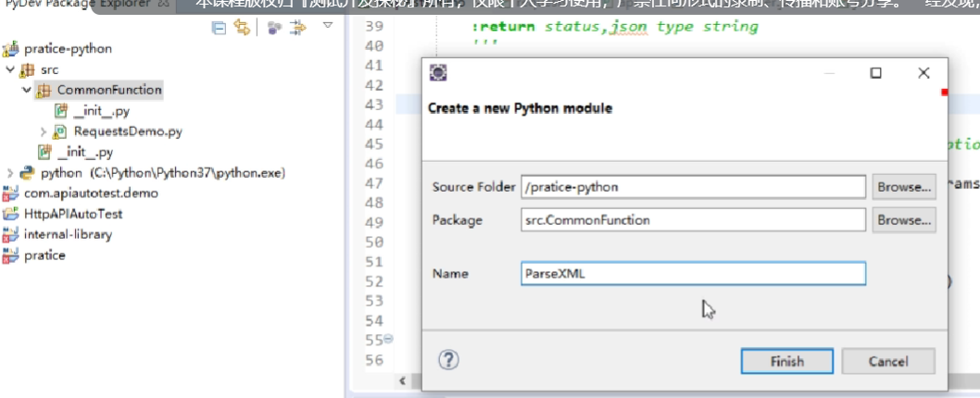Viewport: 980px width, 398px height.
Task: Open Package Explorer View Menu triangle
Action: click(x=327, y=26)
